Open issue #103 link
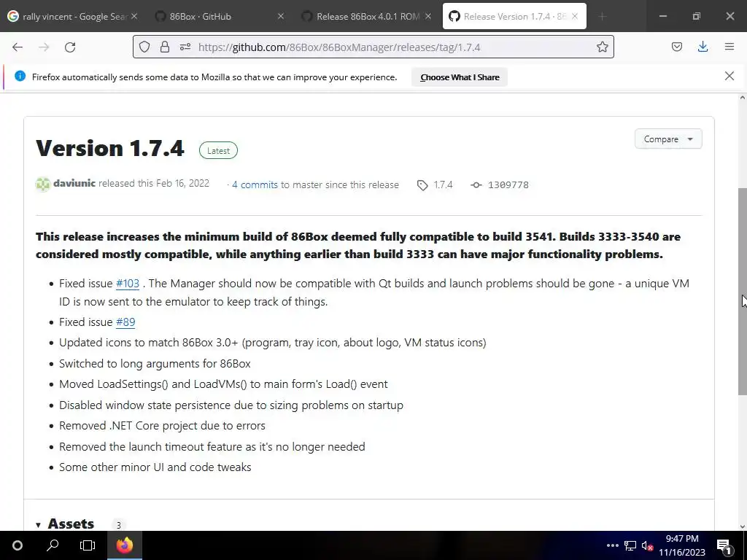The image size is (747, 560). pyautogui.click(x=128, y=284)
